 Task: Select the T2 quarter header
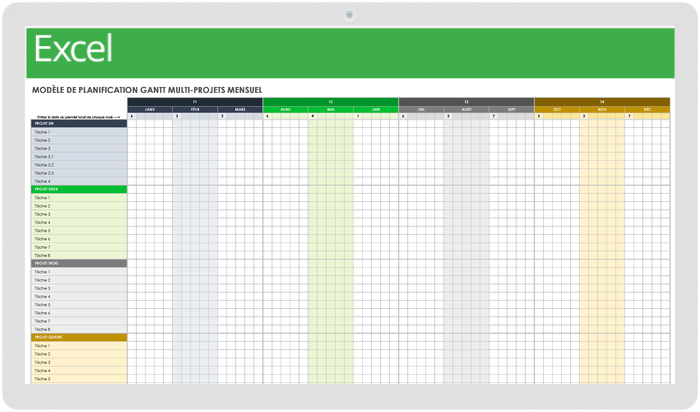(331, 102)
